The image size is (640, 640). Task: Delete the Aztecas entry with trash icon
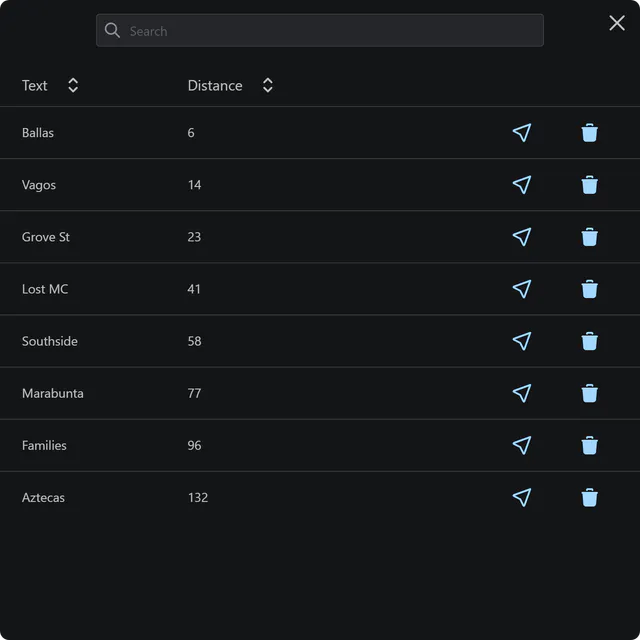[x=589, y=498]
